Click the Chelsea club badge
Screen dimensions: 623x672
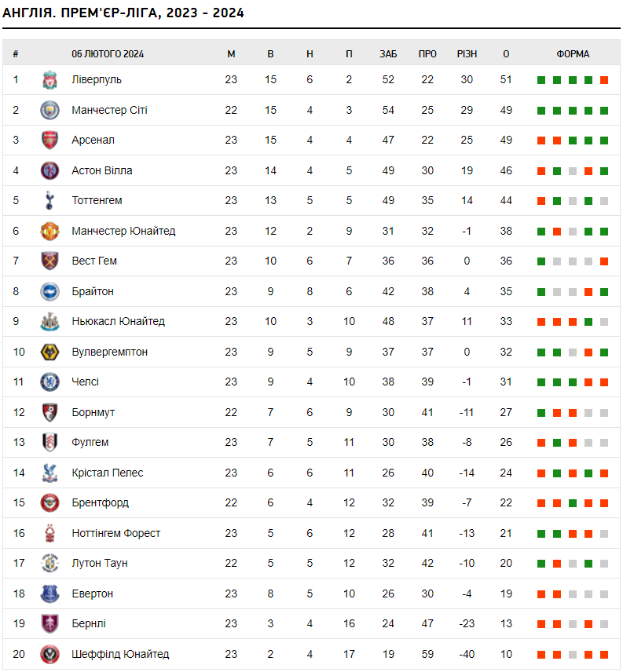tap(49, 382)
